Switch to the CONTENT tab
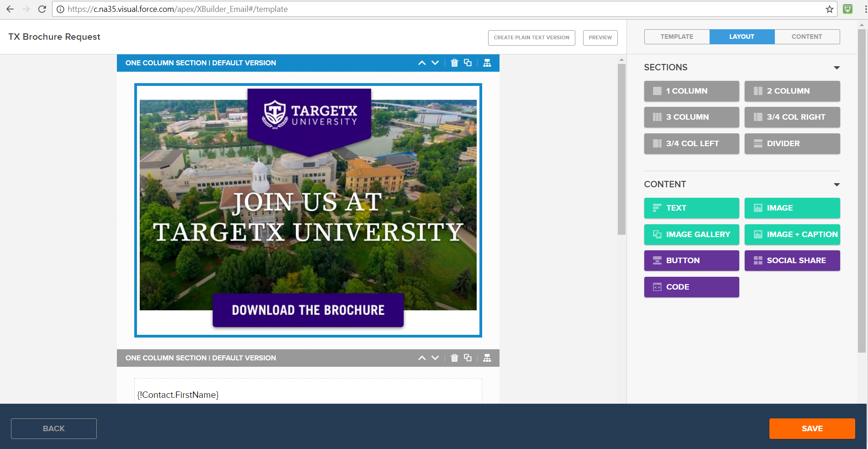This screenshot has height=449, width=868. pyautogui.click(x=806, y=37)
